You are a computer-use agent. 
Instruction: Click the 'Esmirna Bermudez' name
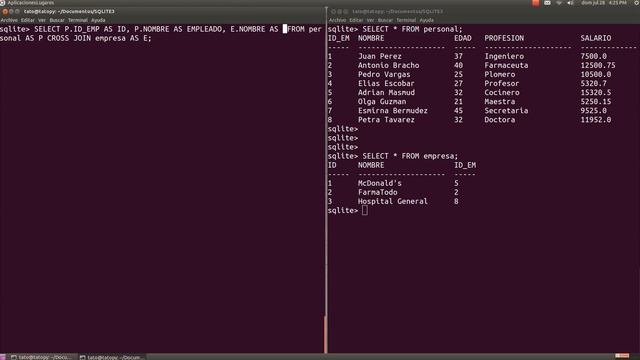click(393, 111)
